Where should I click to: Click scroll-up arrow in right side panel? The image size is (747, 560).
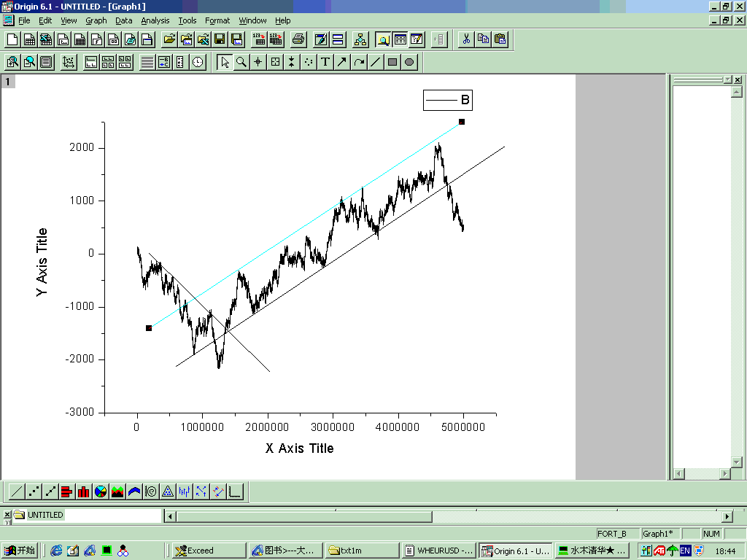737,92
